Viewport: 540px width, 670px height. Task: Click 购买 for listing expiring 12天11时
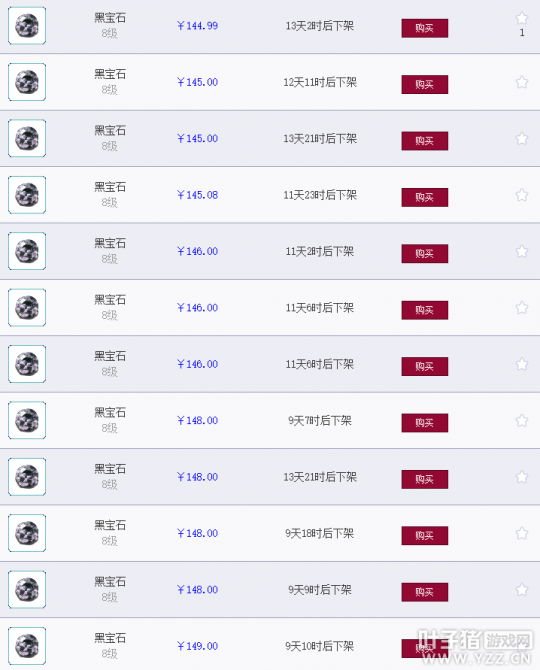click(425, 85)
